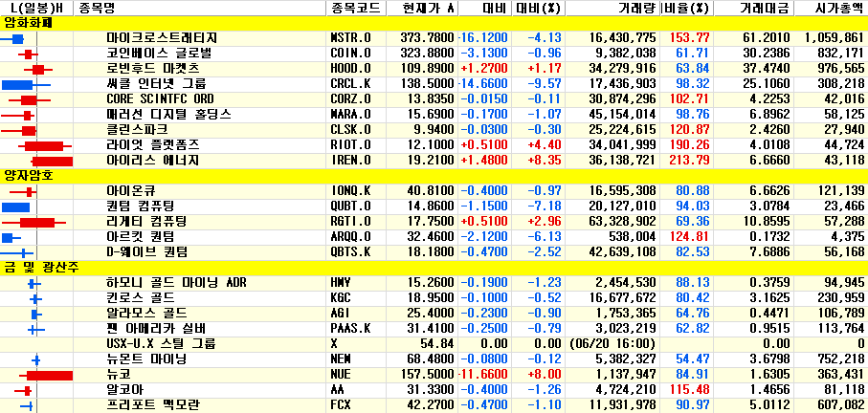The image size is (868, 413).
Task: Click ticker code RGTI.O
Action: pos(350,222)
